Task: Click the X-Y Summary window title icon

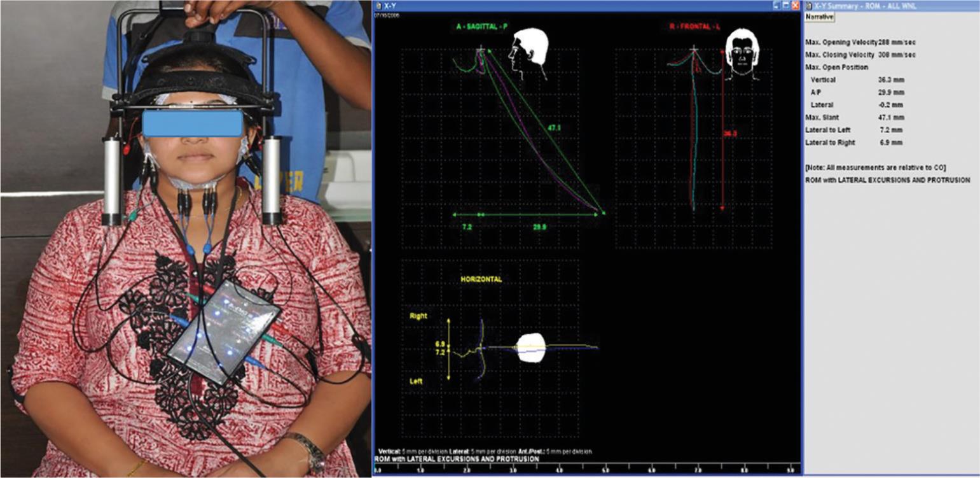Action: click(x=809, y=5)
